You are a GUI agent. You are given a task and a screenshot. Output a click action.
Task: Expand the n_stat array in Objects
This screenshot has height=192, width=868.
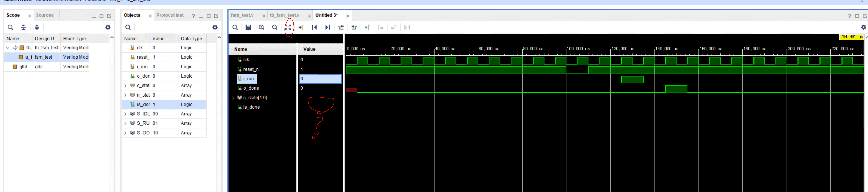point(125,95)
